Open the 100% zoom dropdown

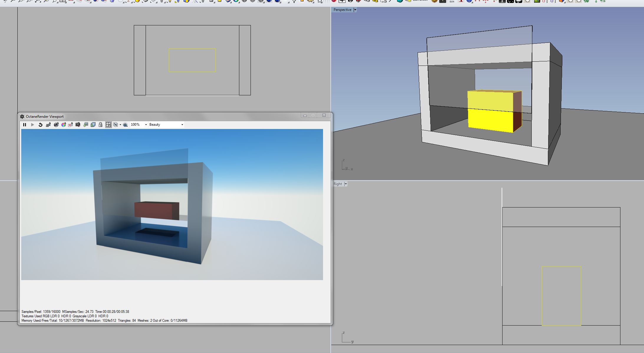click(146, 125)
